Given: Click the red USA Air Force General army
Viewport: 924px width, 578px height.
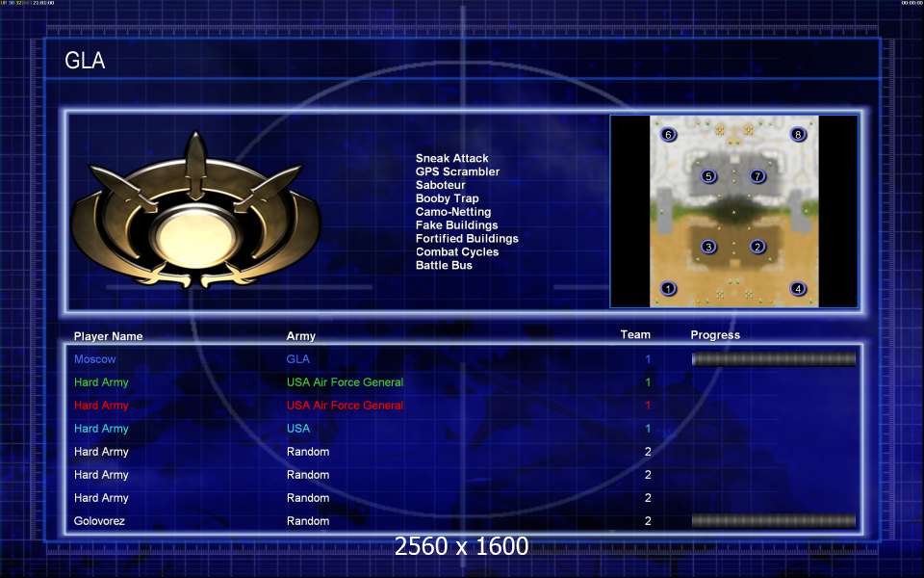Looking at the screenshot, I should (x=345, y=406).
